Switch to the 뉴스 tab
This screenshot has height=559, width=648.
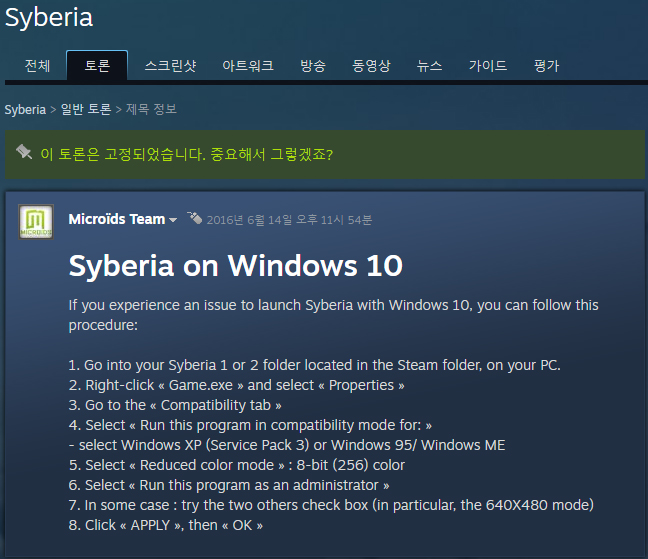pos(429,66)
